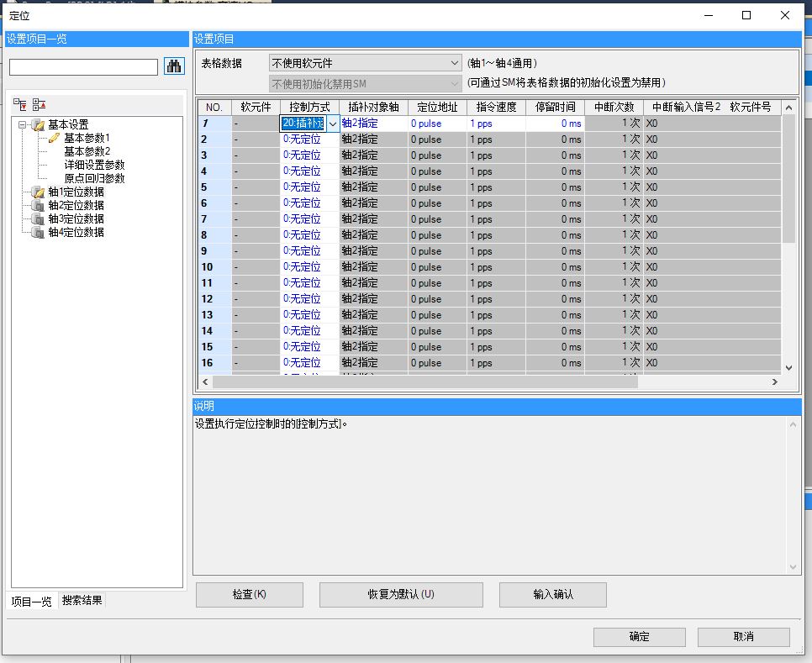Switch to the 搜索结果 tab
This screenshot has height=663, width=812.
(x=82, y=601)
